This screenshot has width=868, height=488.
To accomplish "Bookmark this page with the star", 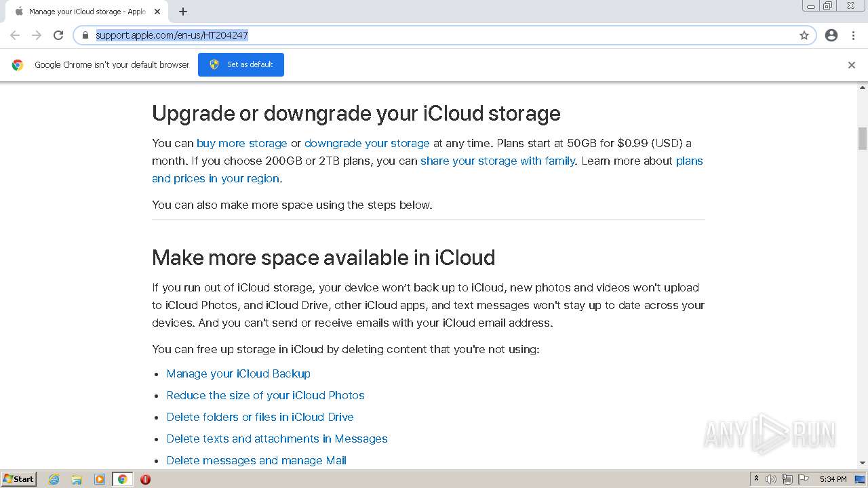I will coord(804,35).
